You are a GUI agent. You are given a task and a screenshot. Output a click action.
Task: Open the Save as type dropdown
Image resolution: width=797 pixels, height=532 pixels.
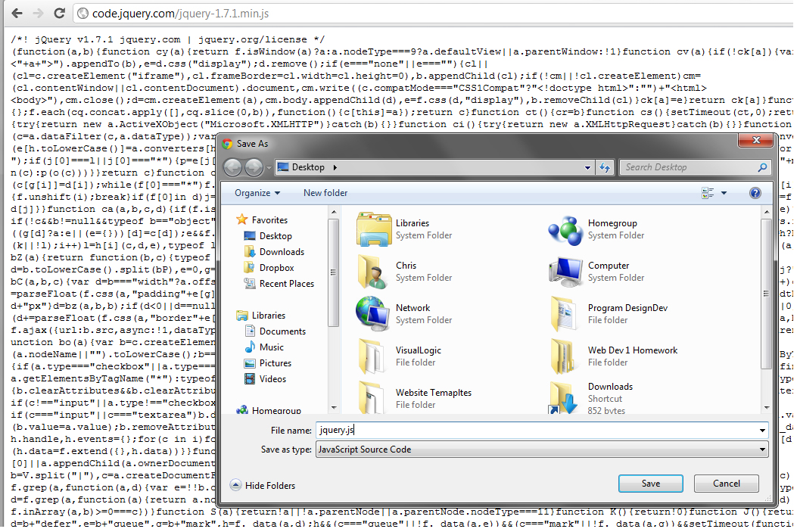(761, 450)
